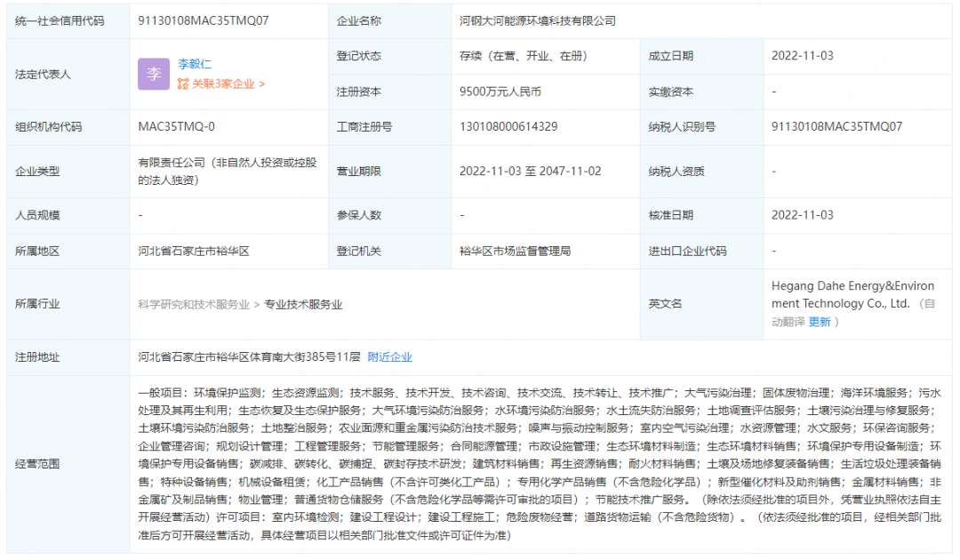Click establishment date value beside 成立日期
Viewport: 960px width, 560px height.
pos(802,56)
